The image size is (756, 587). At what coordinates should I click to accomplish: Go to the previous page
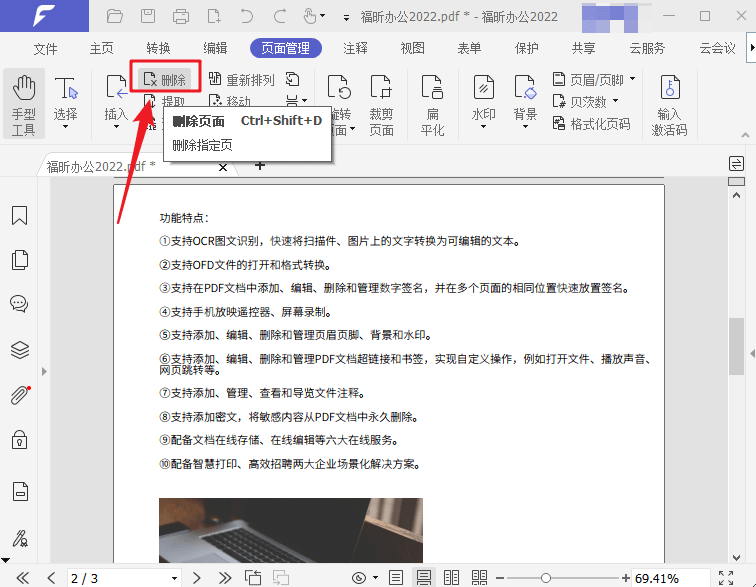(x=52, y=578)
